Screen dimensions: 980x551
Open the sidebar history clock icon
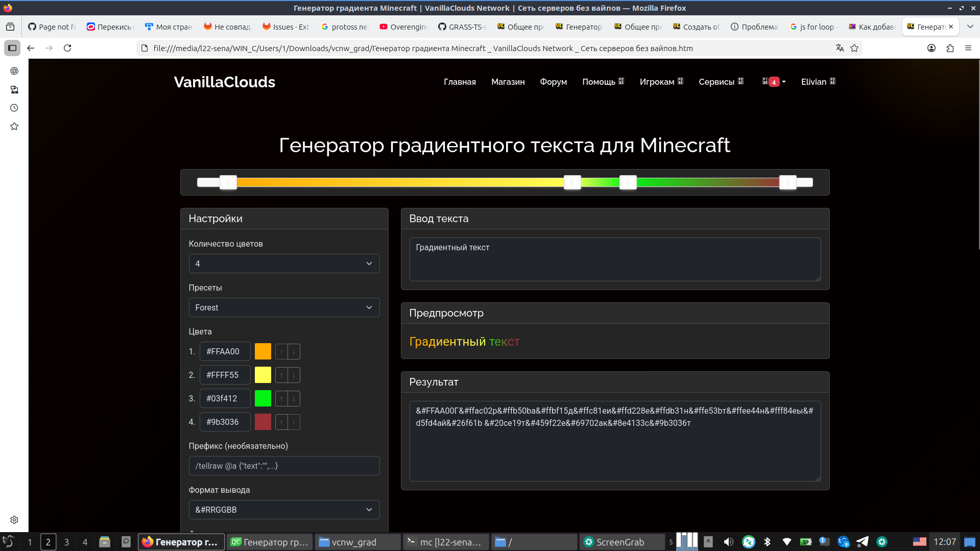pyautogui.click(x=14, y=108)
